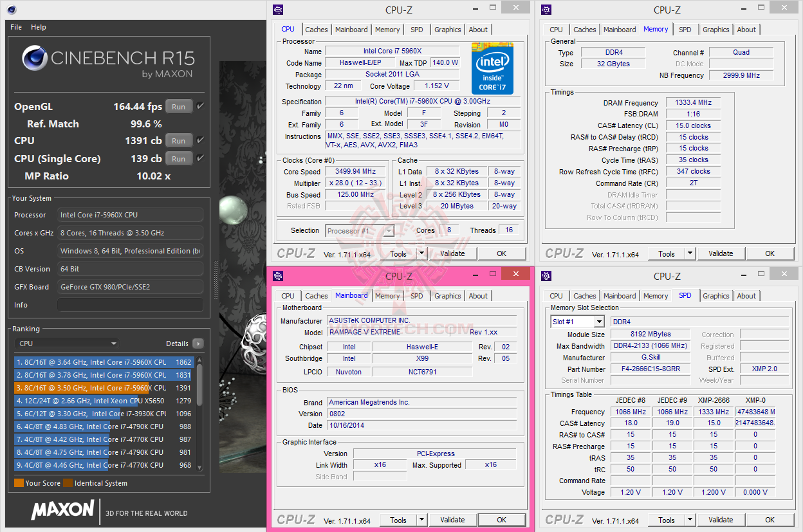Screen dimensions: 803x532
Task: Open the Ranking type dropdown showing CPU
Action: [67, 344]
